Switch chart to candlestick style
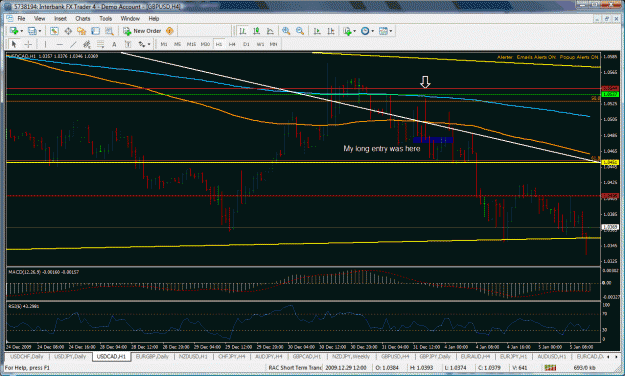Viewport: 625px width, 376px height. 256,31
